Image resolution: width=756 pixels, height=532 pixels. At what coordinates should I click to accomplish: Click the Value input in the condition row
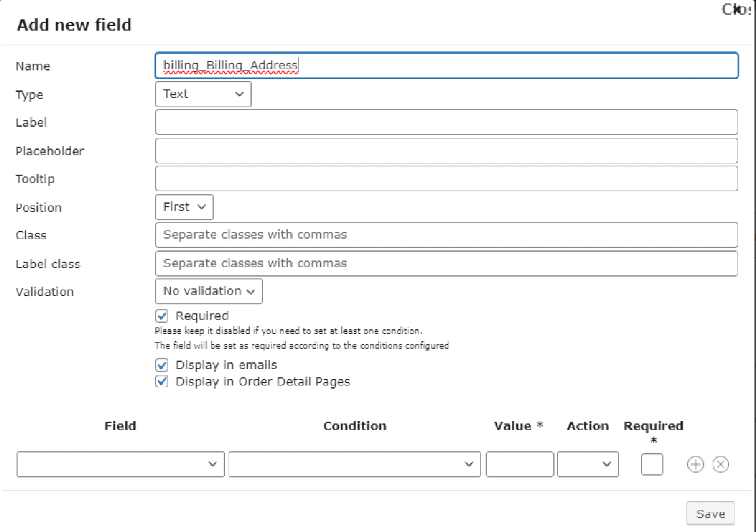point(519,464)
